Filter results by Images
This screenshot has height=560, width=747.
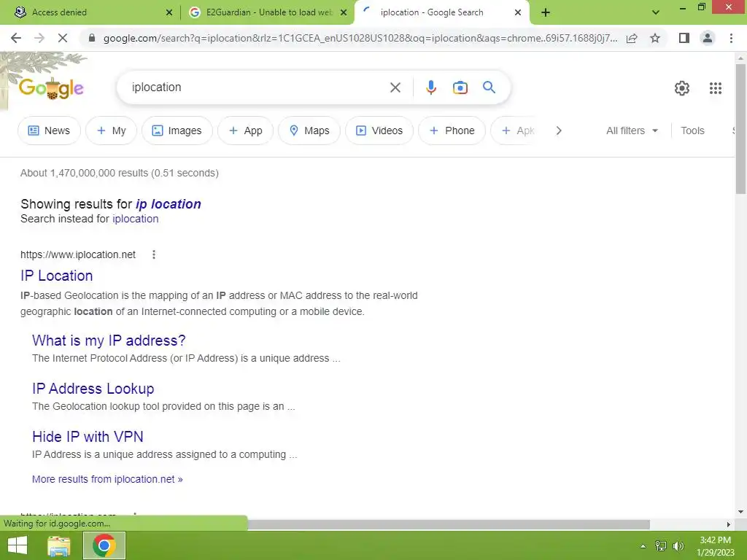point(177,131)
